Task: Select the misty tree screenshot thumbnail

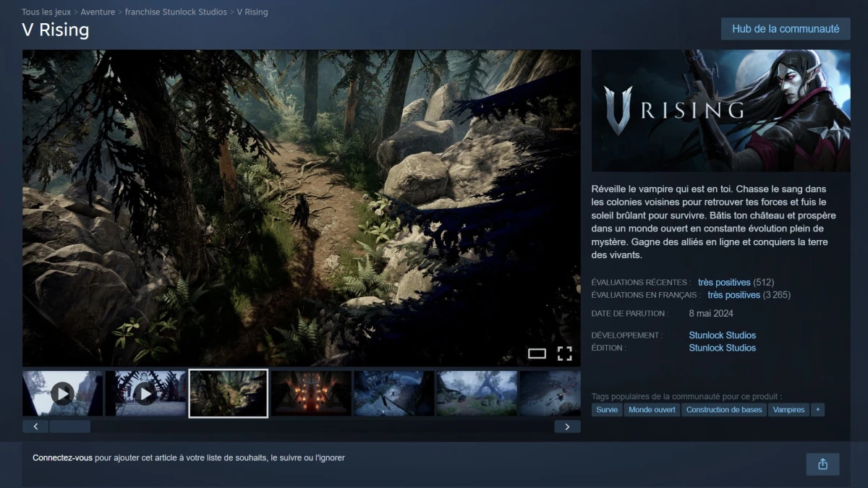Action: (x=477, y=393)
